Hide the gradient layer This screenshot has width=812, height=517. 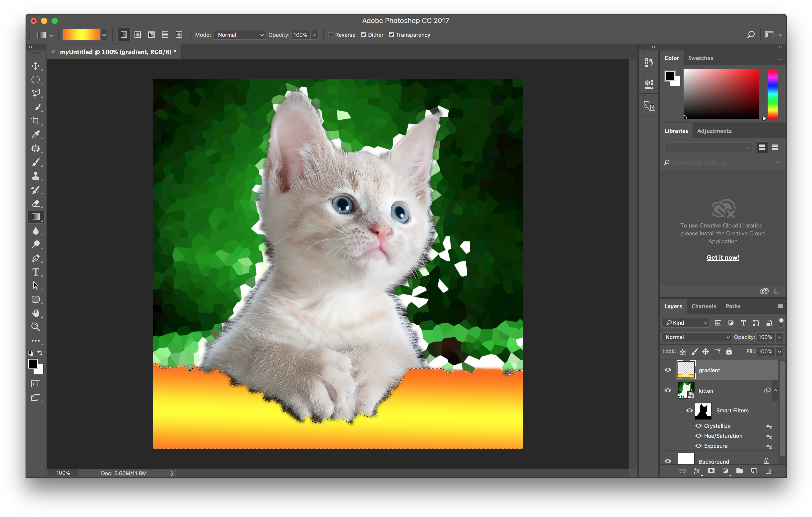tap(667, 370)
